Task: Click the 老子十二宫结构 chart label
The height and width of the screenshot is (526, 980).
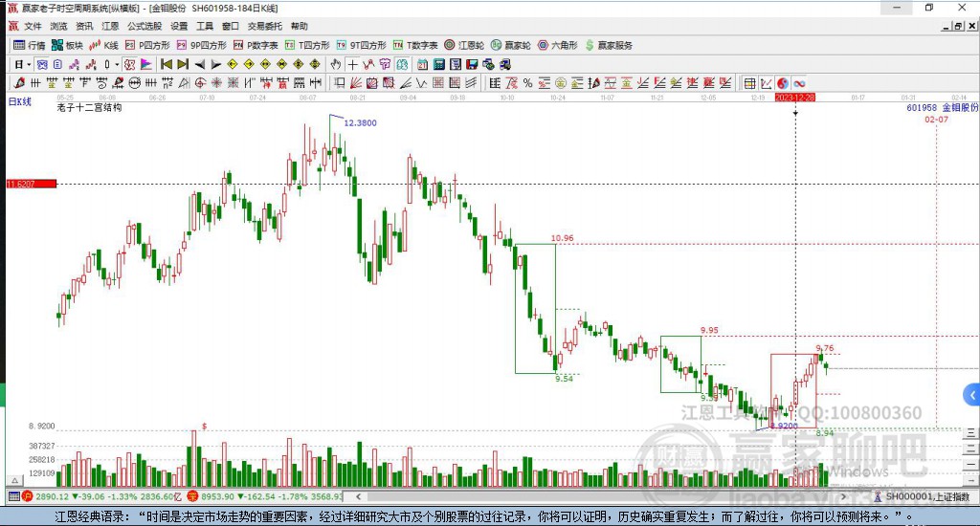Action: tap(89, 107)
